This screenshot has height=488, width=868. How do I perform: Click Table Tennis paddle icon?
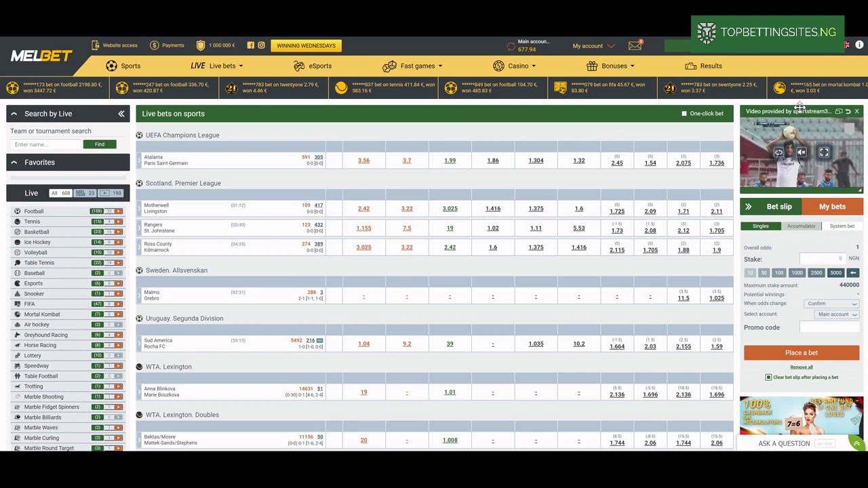pyautogui.click(x=18, y=263)
